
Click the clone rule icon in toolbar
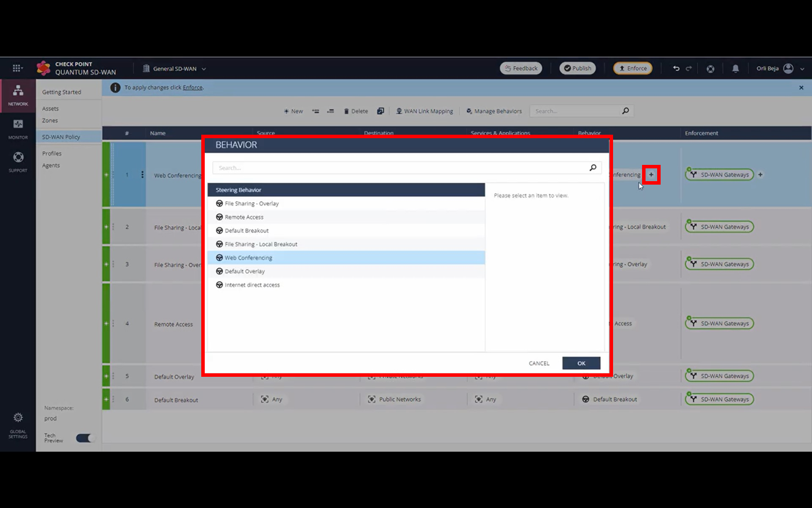(x=380, y=111)
